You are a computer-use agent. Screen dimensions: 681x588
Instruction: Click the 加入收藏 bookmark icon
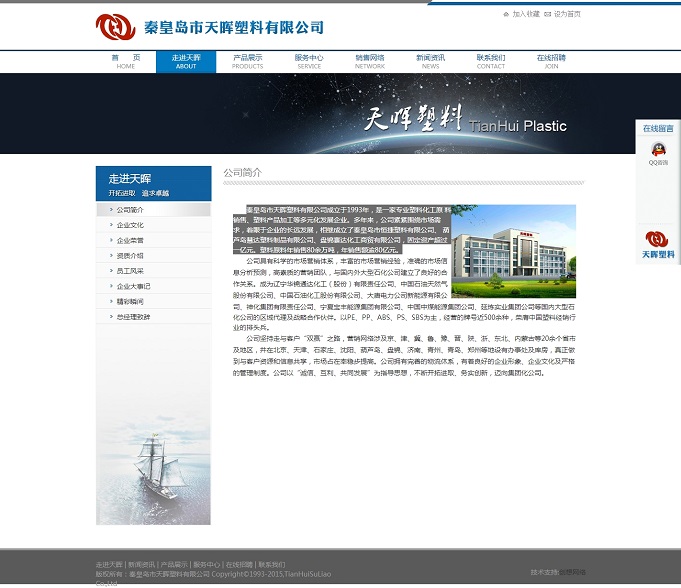tap(506, 14)
